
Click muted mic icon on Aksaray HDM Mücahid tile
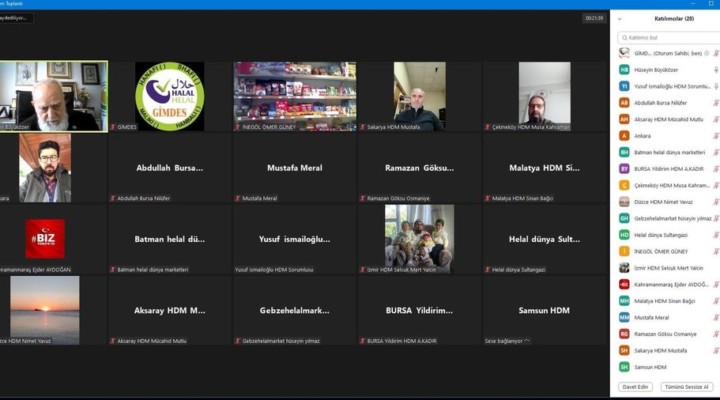coord(113,341)
